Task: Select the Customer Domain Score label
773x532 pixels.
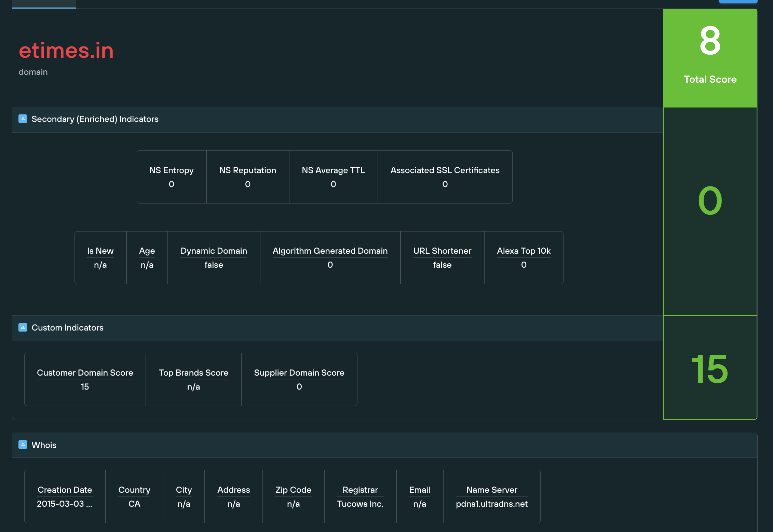Action: point(85,373)
